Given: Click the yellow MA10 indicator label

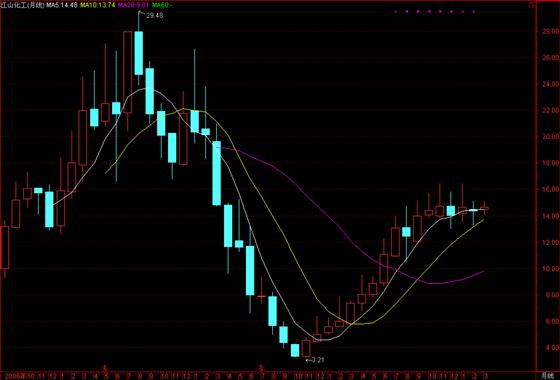Looking at the screenshot, I should pos(98,5).
